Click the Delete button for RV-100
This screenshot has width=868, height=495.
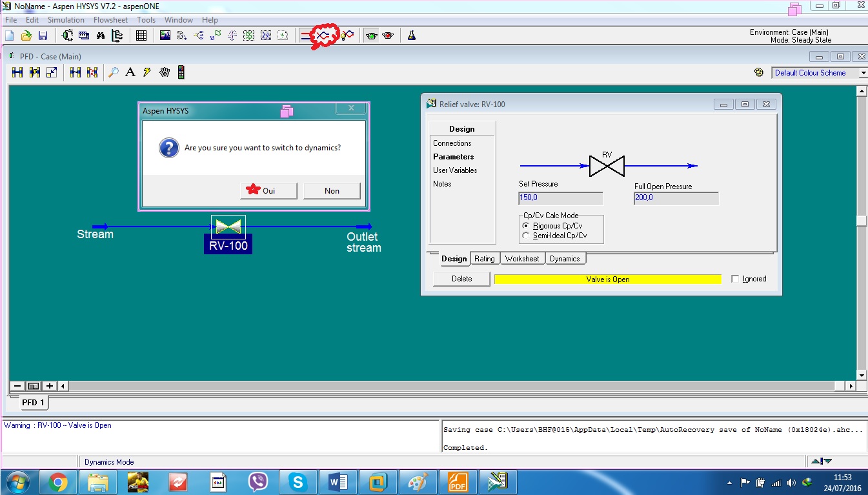461,279
